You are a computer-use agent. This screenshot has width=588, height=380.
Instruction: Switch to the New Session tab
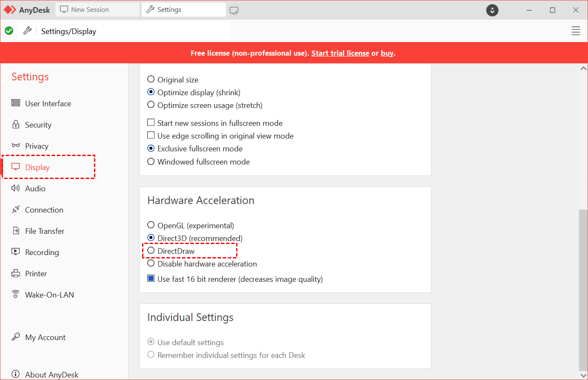(97, 10)
